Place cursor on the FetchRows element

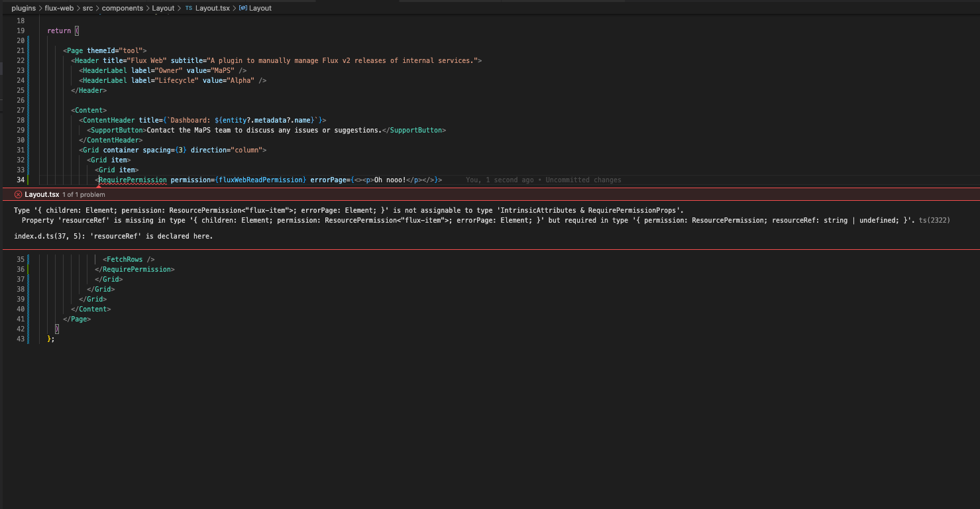click(x=126, y=259)
